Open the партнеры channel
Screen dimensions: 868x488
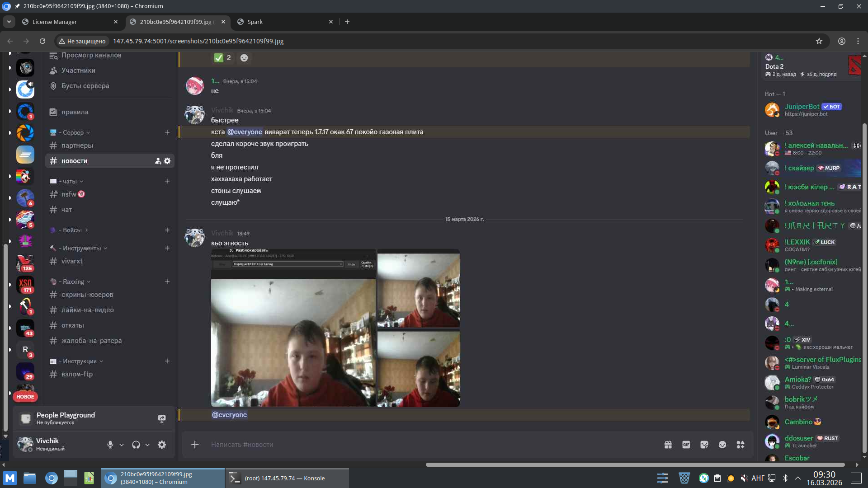pos(77,145)
